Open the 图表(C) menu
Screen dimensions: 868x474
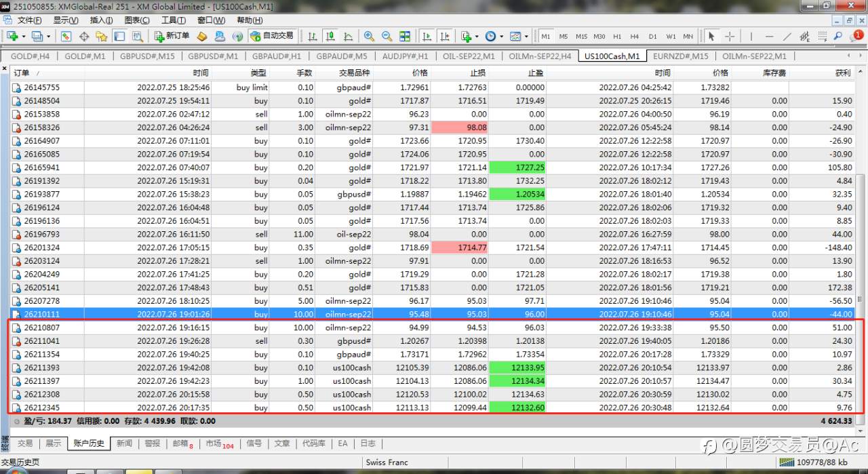[137, 20]
